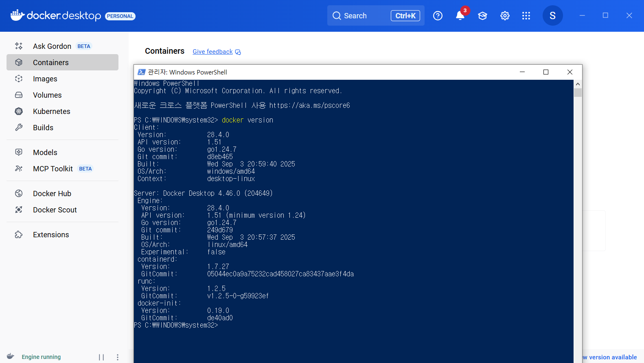This screenshot has width=644, height=363.
Task: Open the Settings gear icon
Action: pos(505,15)
